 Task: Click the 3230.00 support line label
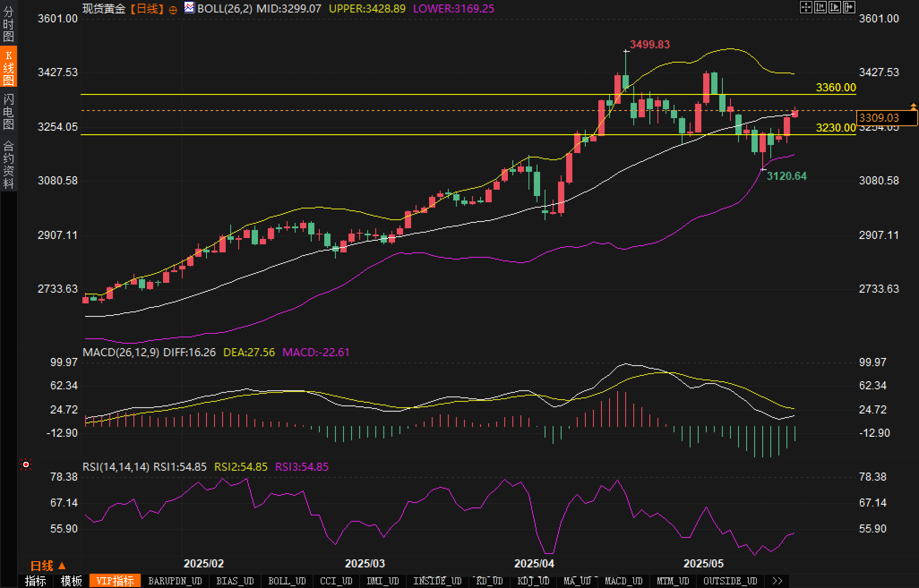[x=836, y=128]
